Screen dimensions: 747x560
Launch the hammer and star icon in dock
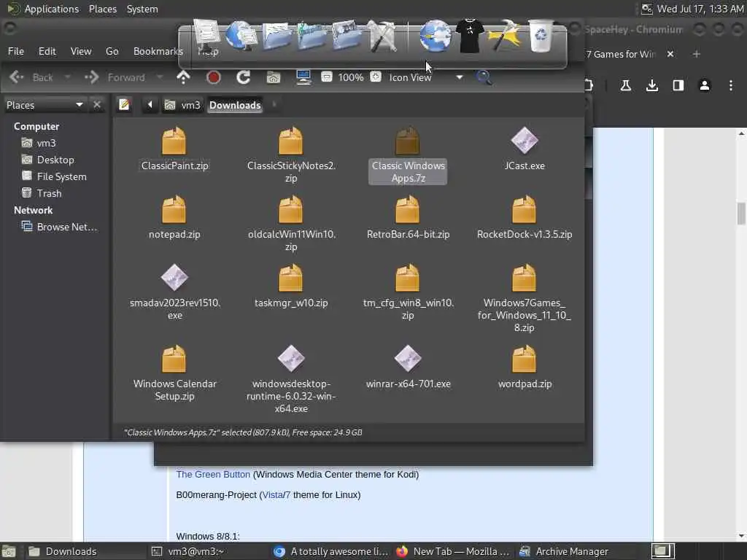tap(505, 36)
